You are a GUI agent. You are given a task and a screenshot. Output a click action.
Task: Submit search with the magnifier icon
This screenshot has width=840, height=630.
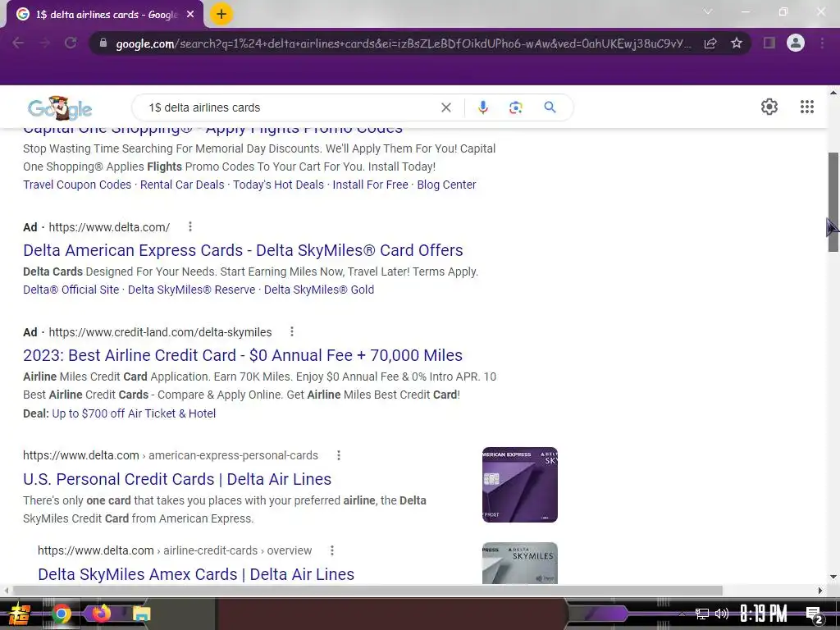[x=550, y=107]
